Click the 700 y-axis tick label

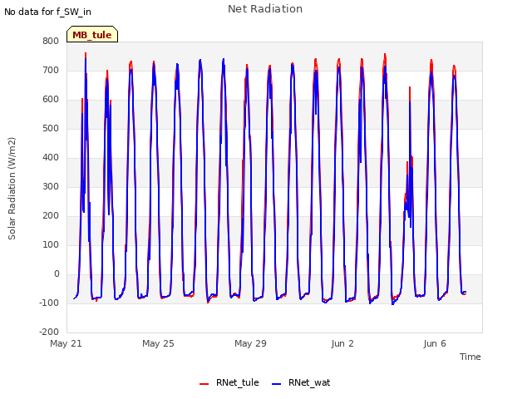click(51, 70)
